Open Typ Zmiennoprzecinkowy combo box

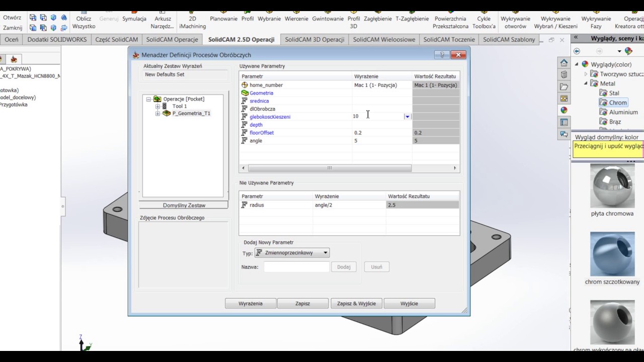pyautogui.click(x=292, y=253)
